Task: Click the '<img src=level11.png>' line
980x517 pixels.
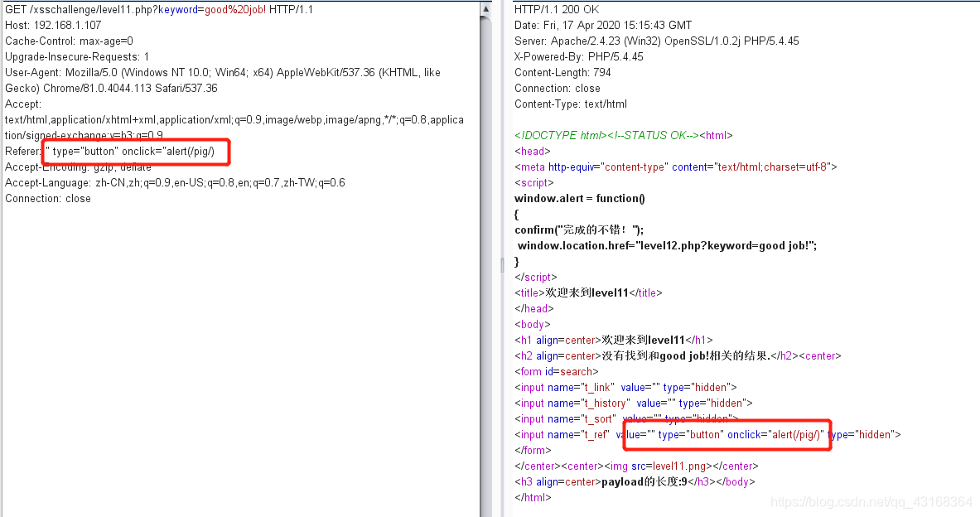Action: pyautogui.click(x=636, y=466)
